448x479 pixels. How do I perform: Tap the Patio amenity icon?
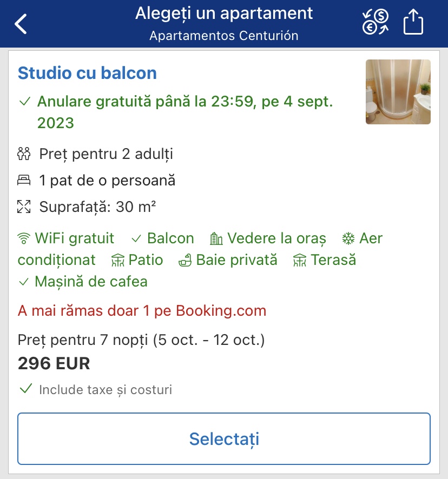(117, 261)
